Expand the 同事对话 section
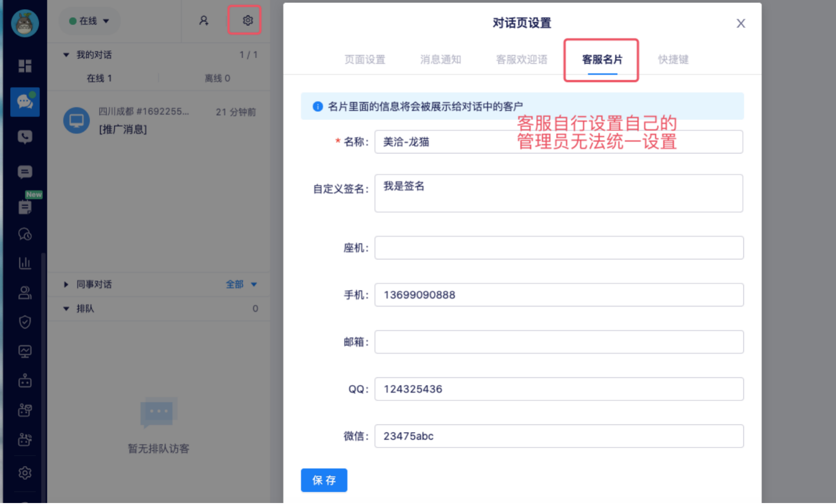 (x=66, y=285)
